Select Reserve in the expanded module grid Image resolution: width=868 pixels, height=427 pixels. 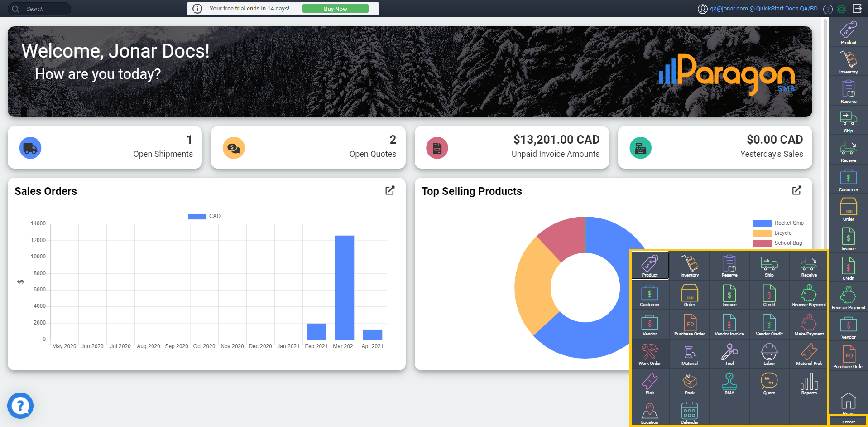click(x=729, y=265)
